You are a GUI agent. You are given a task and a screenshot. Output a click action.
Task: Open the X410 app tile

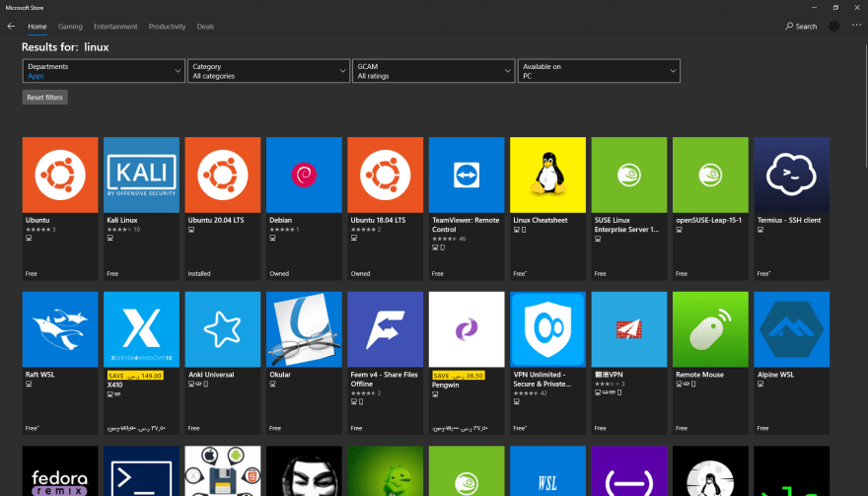[141, 363]
